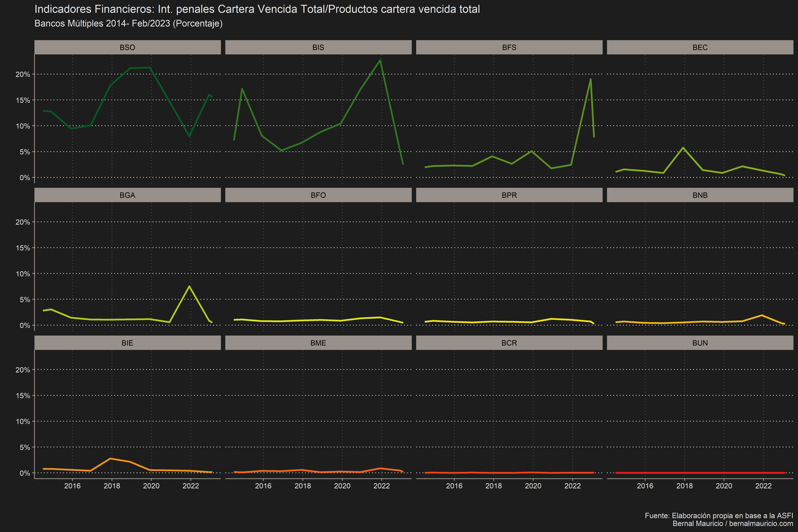Click the BSO panel header
Image resolution: width=798 pixels, height=532 pixels.
tap(127, 47)
